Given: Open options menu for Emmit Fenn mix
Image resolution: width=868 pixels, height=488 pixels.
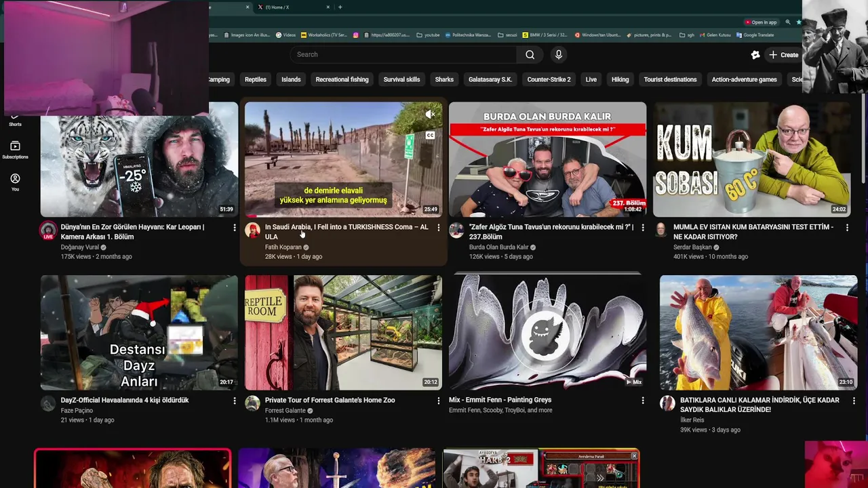Looking at the screenshot, I should (x=643, y=401).
